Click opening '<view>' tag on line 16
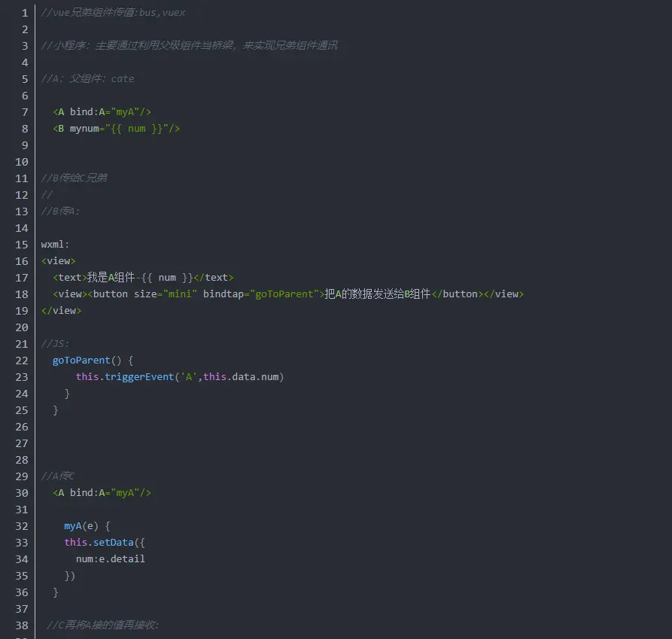This screenshot has width=672, height=639. tap(58, 261)
